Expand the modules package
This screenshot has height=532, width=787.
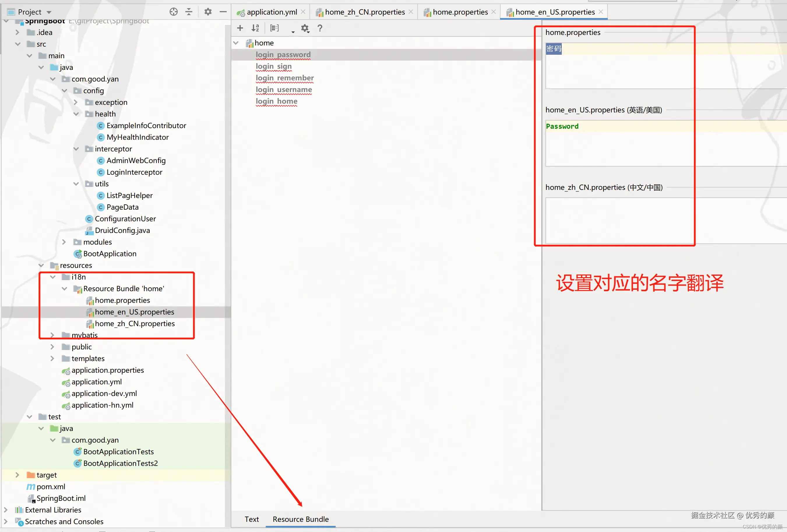(64, 242)
